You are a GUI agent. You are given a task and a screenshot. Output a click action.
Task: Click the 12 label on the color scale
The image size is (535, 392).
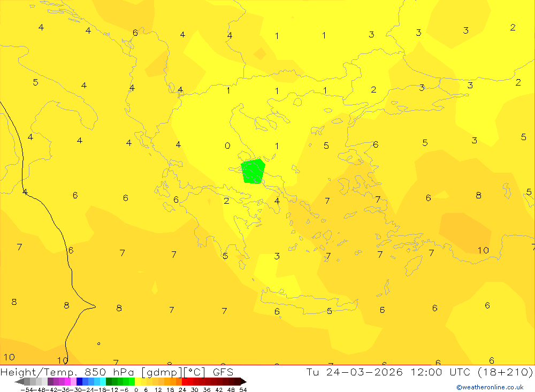pyautogui.click(x=158, y=390)
